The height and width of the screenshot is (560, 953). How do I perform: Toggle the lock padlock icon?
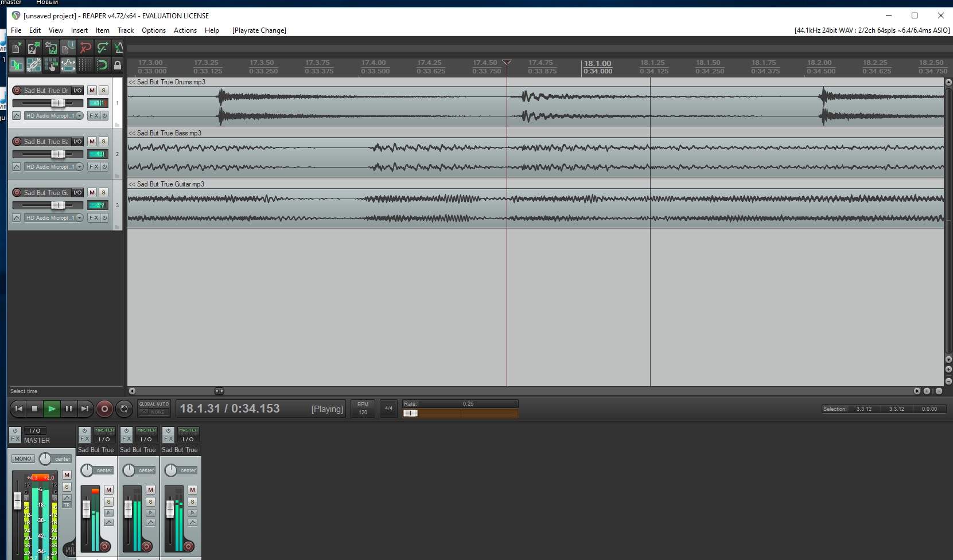tap(118, 65)
